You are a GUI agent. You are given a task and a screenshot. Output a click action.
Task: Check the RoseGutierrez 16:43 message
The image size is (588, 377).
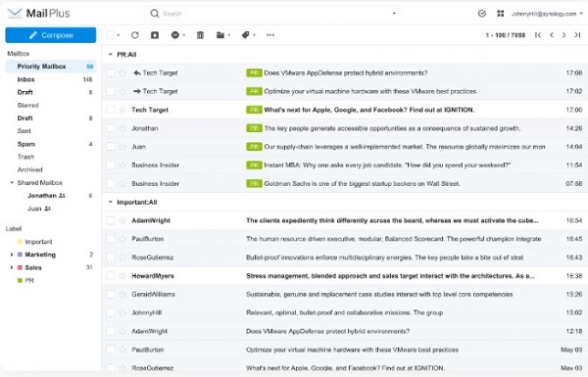coord(110,258)
